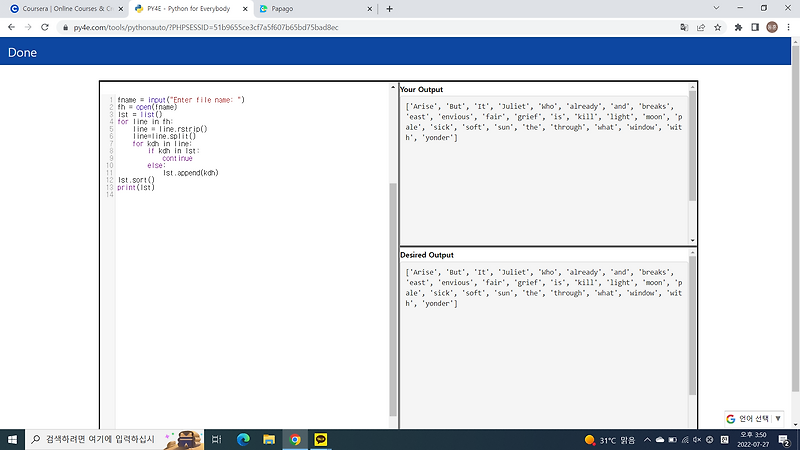800x450 pixels.
Task: Open the muted volume tray icon
Action: [697, 440]
